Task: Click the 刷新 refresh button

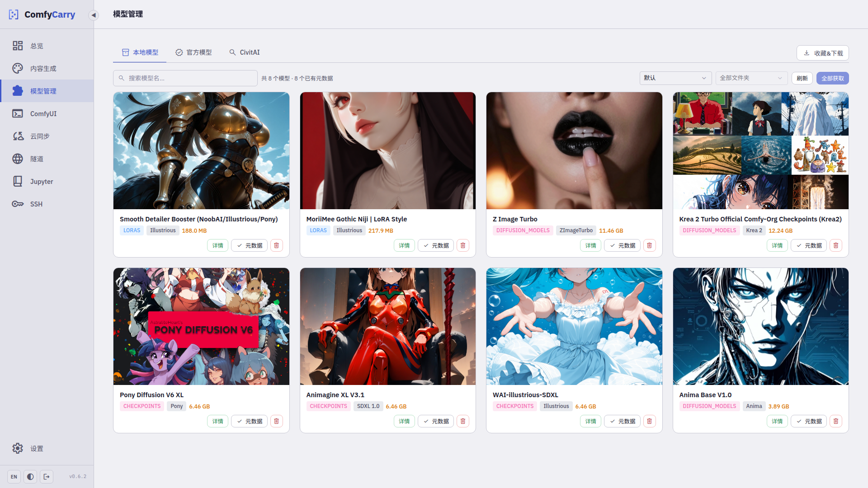Action: [x=802, y=78]
